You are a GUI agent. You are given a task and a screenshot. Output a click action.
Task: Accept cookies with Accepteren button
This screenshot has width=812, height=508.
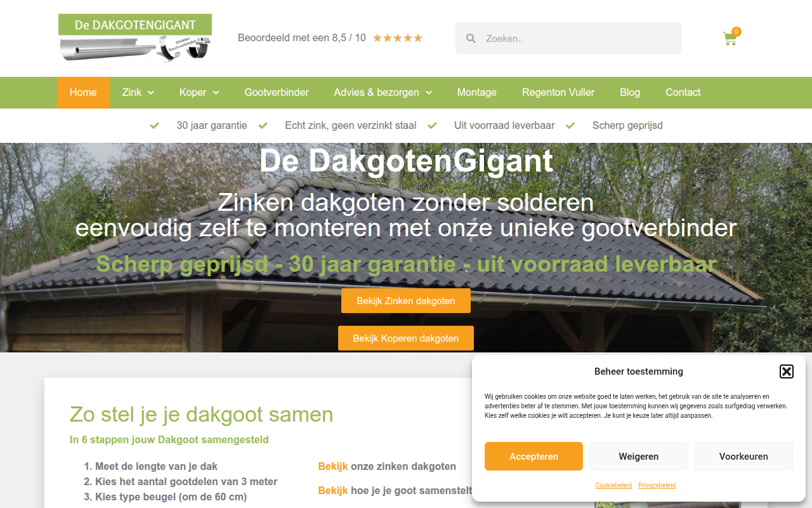tap(534, 457)
